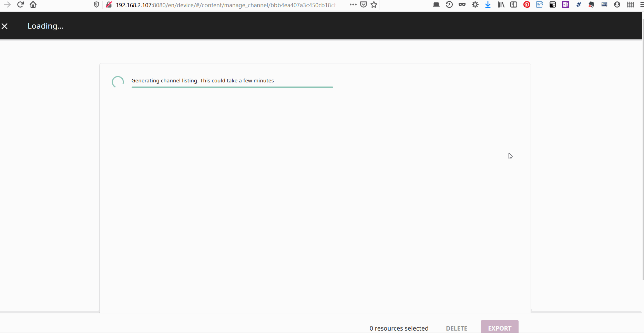
Task: Reload the current page
Action: 20,4
